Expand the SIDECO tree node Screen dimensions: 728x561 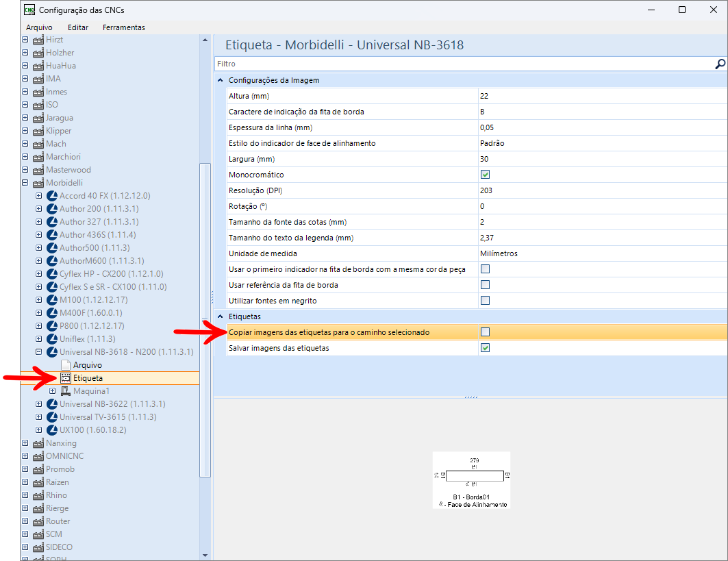(x=25, y=547)
